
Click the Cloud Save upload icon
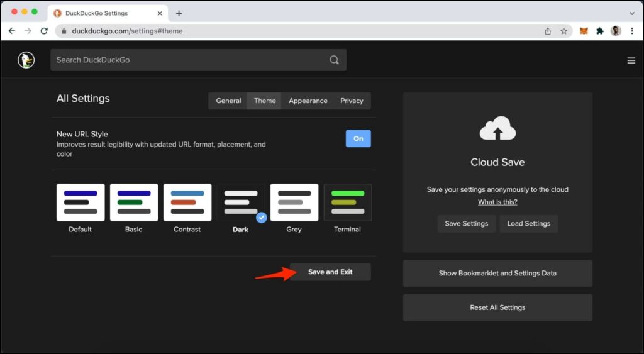click(497, 128)
